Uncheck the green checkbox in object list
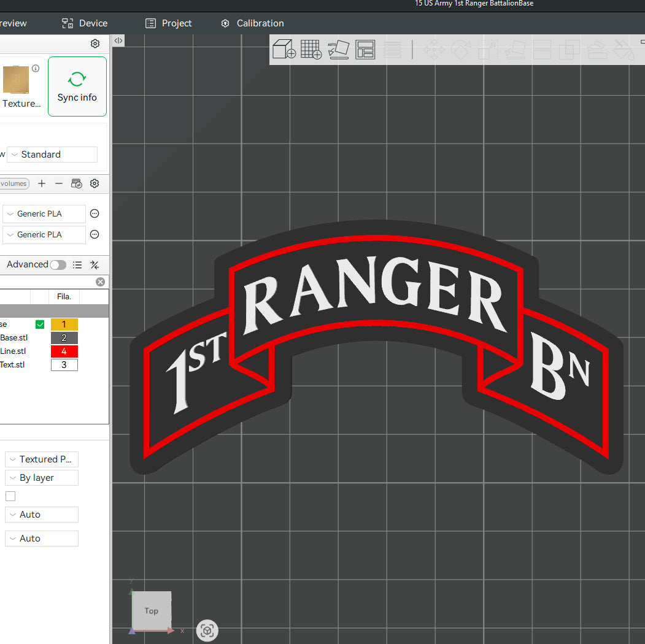Viewport: 645px width, 644px height. pos(40,324)
